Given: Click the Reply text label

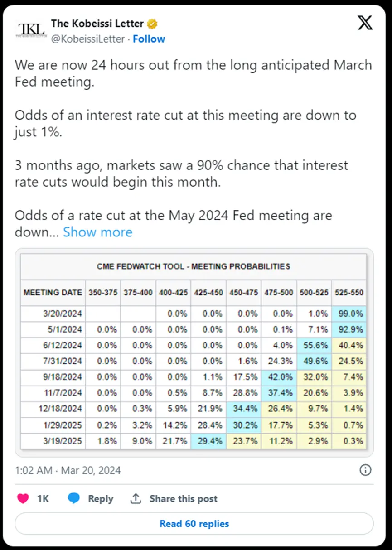Looking at the screenshot, I should click(x=100, y=499).
